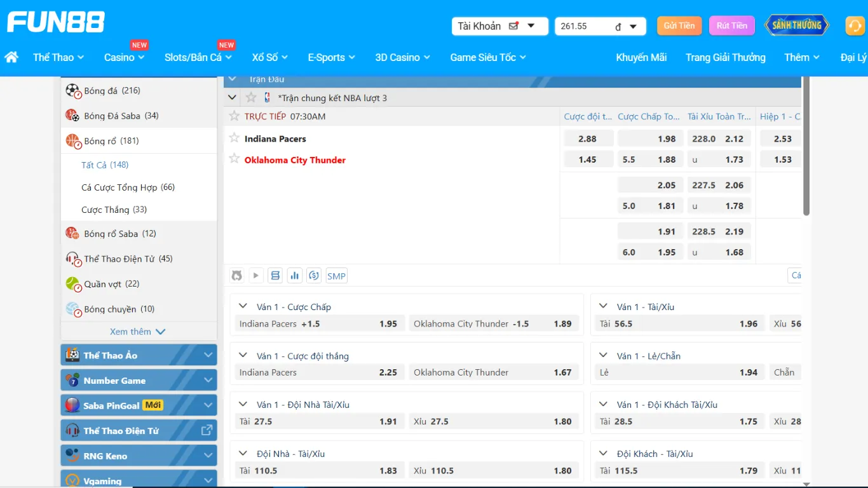
Task: Go to the home page icon
Action: pyautogui.click(x=11, y=57)
